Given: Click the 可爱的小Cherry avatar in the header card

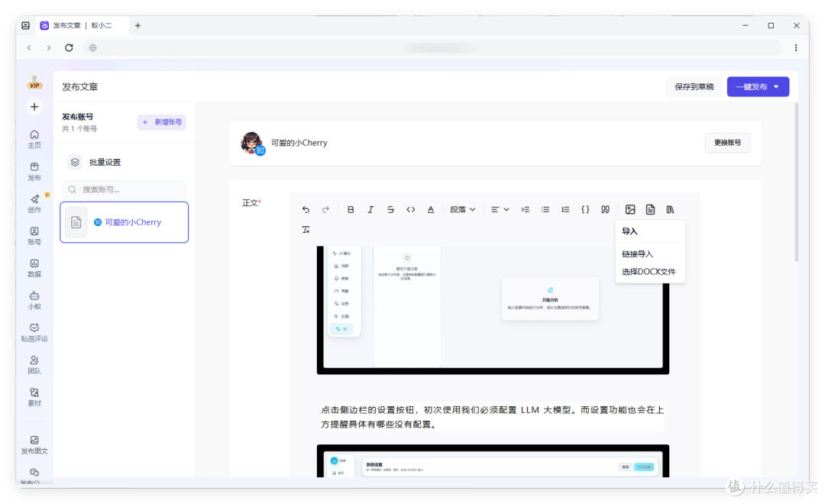Looking at the screenshot, I should click(252, 143).
